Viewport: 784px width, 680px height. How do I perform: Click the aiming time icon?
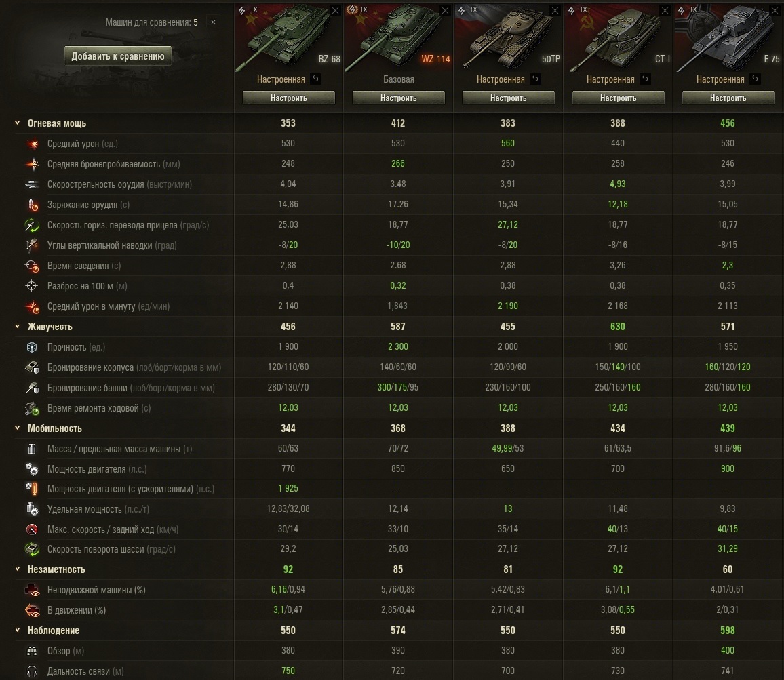32,266
